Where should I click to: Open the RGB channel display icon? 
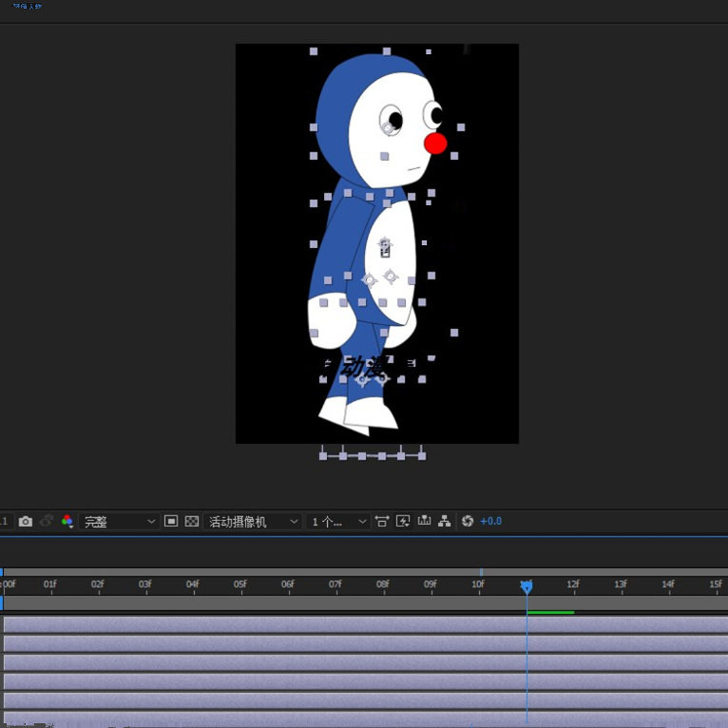tap(67, 522)
